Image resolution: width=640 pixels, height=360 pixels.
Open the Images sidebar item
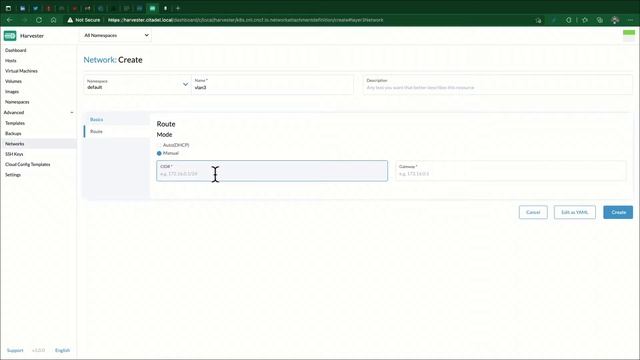[x=12, y=92]
